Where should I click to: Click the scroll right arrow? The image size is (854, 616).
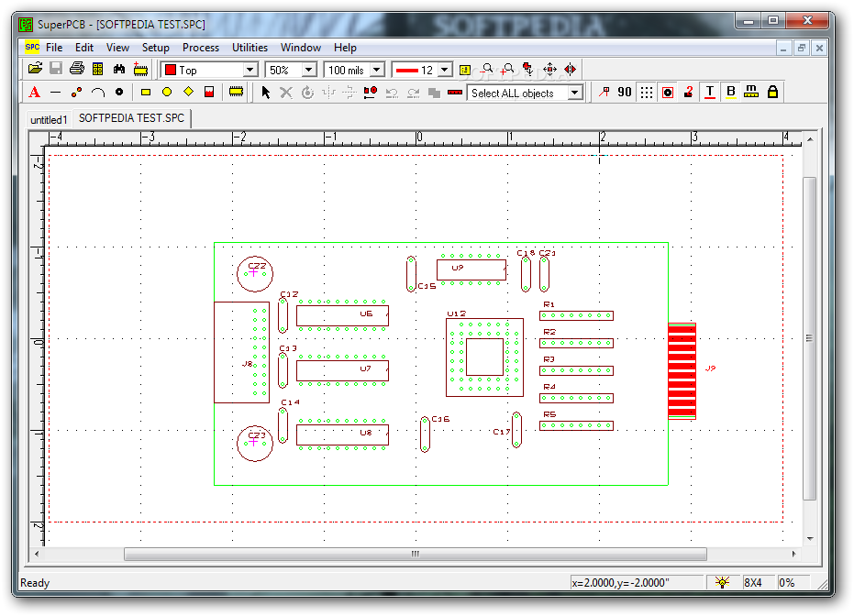[x=793, y=554]
